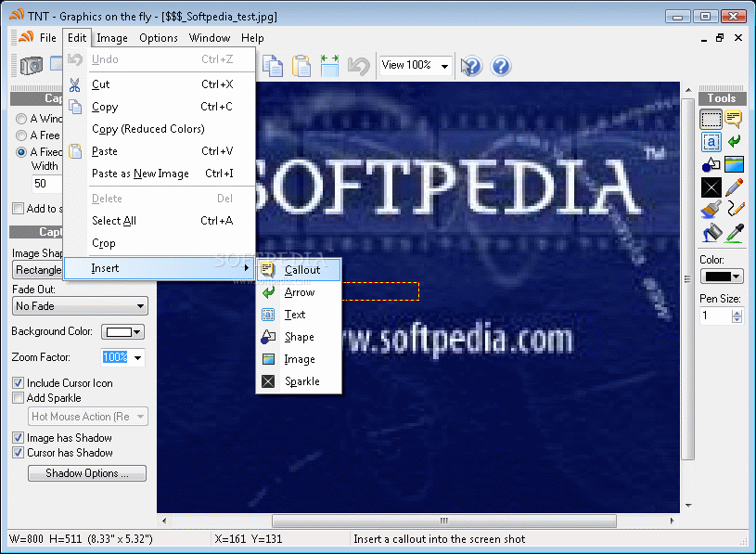Select the Text tool in the Tools panel

711,142
